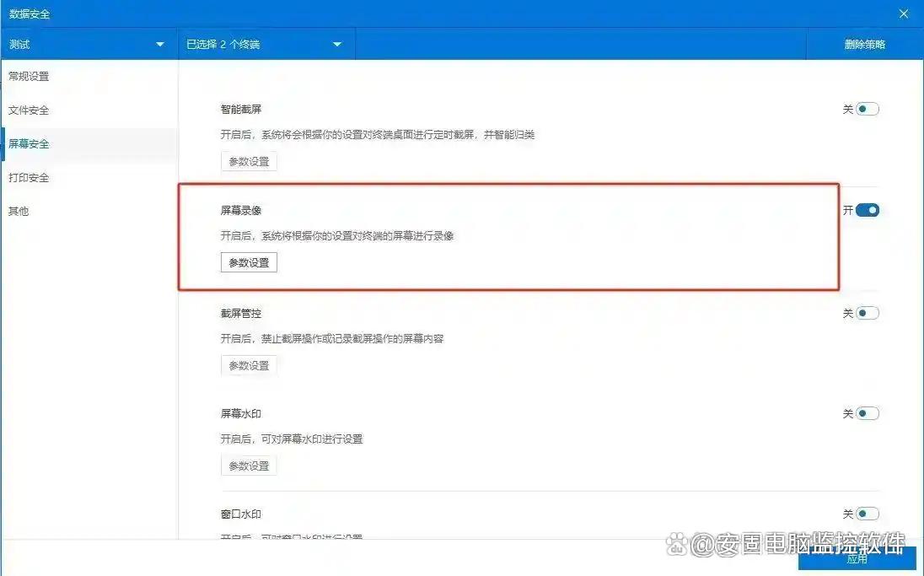
Task: Enable the 智能截屏 toggle
Action: (868, 109)
